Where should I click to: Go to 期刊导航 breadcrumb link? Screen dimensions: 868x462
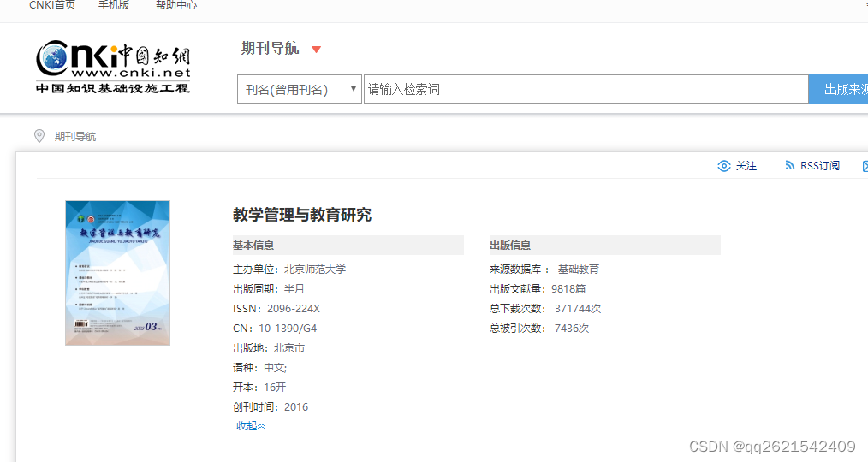coord(75,137)
